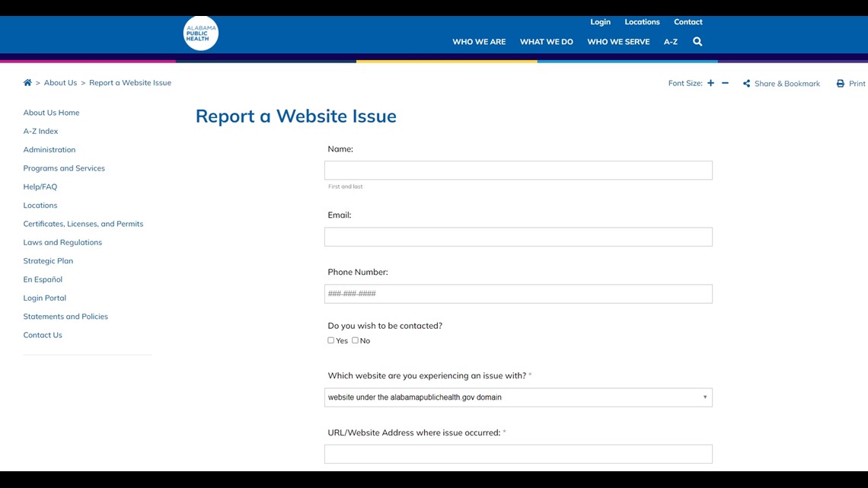
Task: Click the Alabama Public Health logo
Action: (x=201, y=33)
